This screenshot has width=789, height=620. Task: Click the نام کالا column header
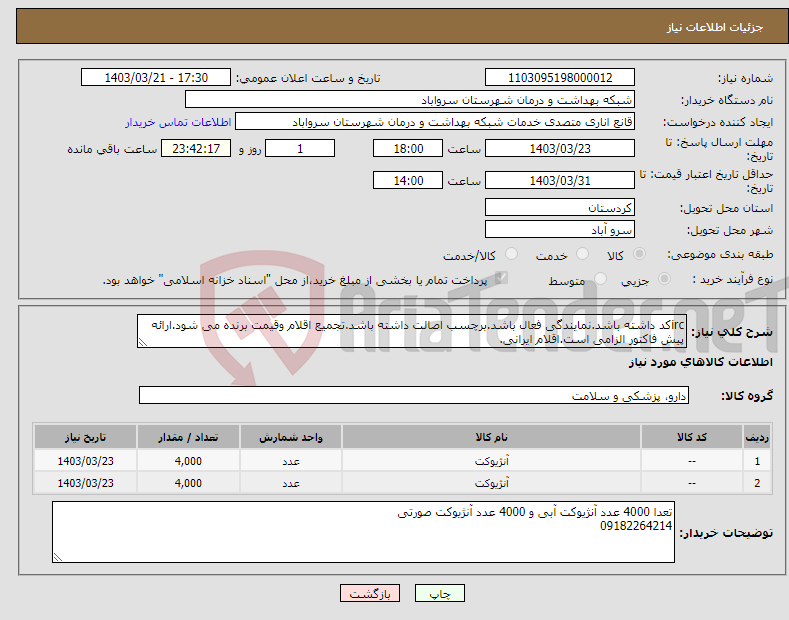coord(491,437)
